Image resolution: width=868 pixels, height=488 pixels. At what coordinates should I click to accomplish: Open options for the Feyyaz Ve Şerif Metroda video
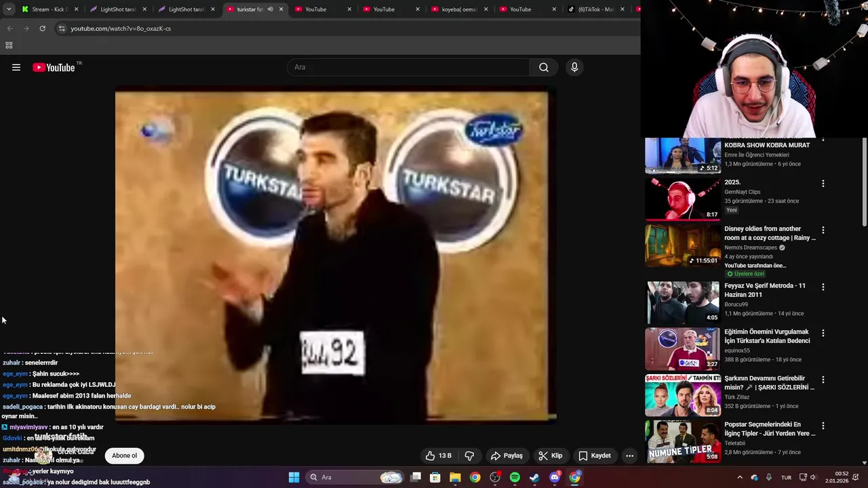point(823,287)
